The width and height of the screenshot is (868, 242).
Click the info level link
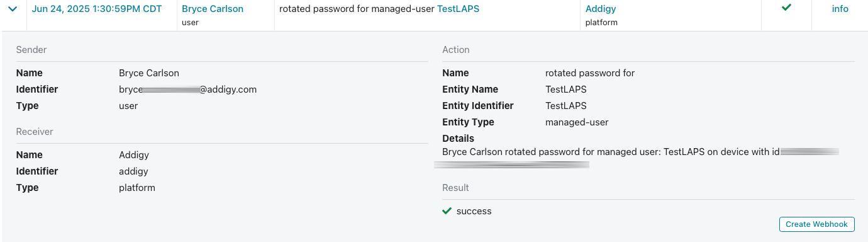pos(840,9)
